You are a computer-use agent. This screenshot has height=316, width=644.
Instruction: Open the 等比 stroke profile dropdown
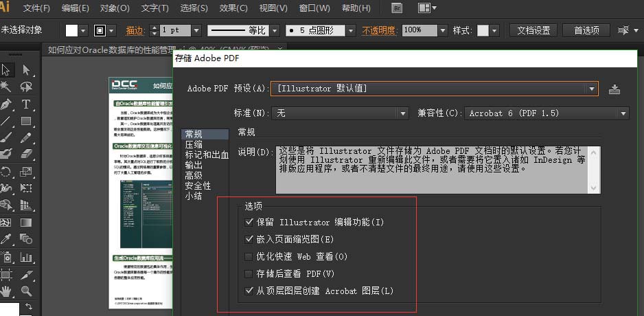[275, 30]
